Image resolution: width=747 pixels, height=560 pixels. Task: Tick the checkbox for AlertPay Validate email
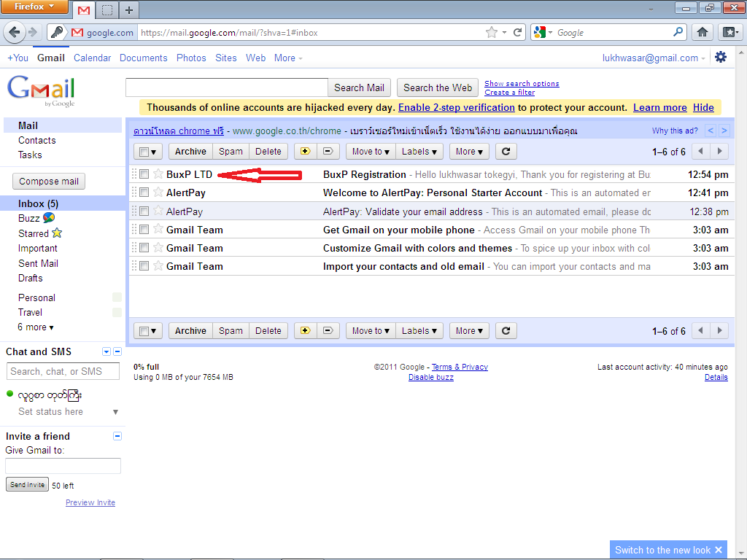144,211
